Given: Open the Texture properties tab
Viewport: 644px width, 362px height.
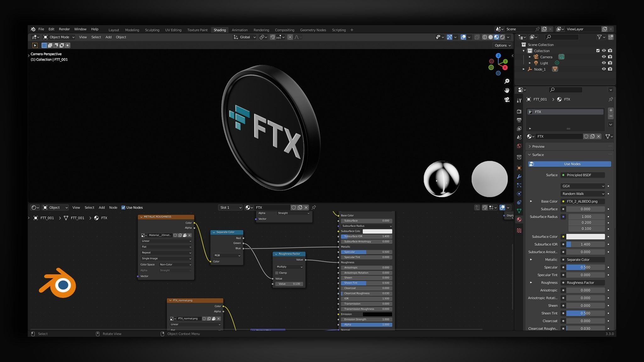Looking at the screenshot, I should click(519, 230).
